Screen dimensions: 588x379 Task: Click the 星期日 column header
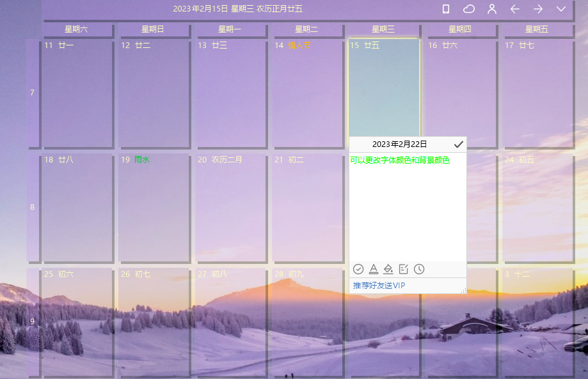[x=154, y=29]
